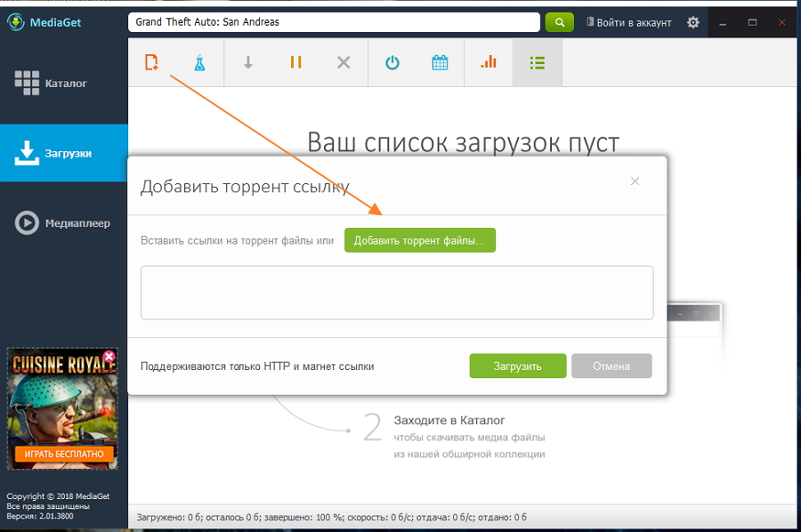Click the Загрузить button
Viewport: 801px width, 532px height.
518,366
